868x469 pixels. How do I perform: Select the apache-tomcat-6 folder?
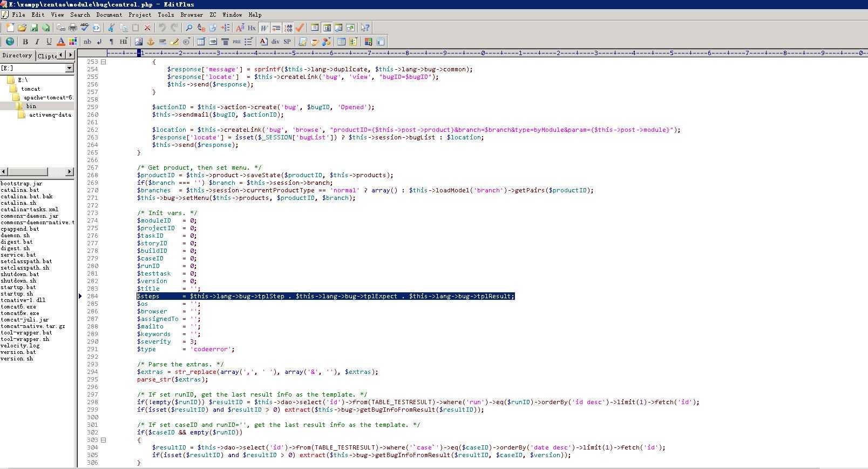point(48,97)
